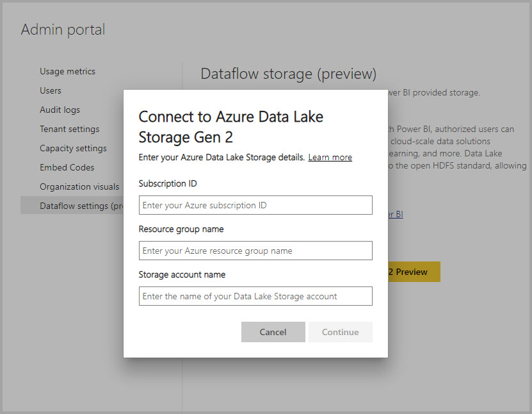Open the Learn more link

click(x=330, y=157)
